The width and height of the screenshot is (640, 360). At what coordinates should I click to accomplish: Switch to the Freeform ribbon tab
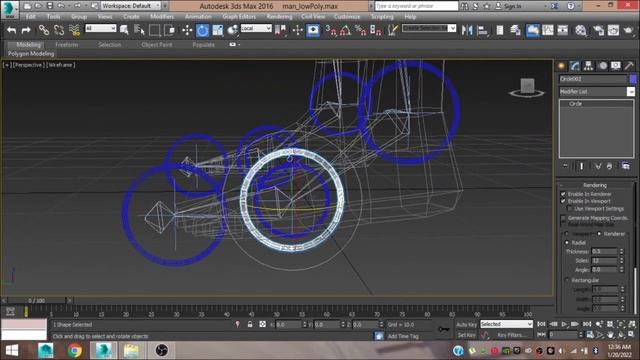coord(67,44)
